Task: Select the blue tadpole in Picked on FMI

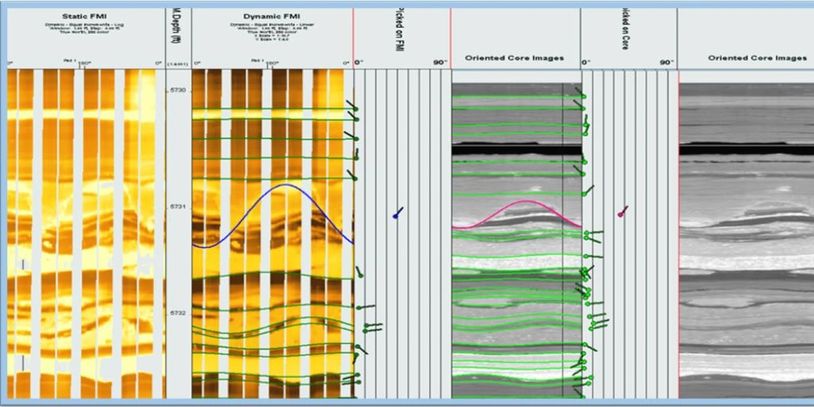Action: coord(398,213)
